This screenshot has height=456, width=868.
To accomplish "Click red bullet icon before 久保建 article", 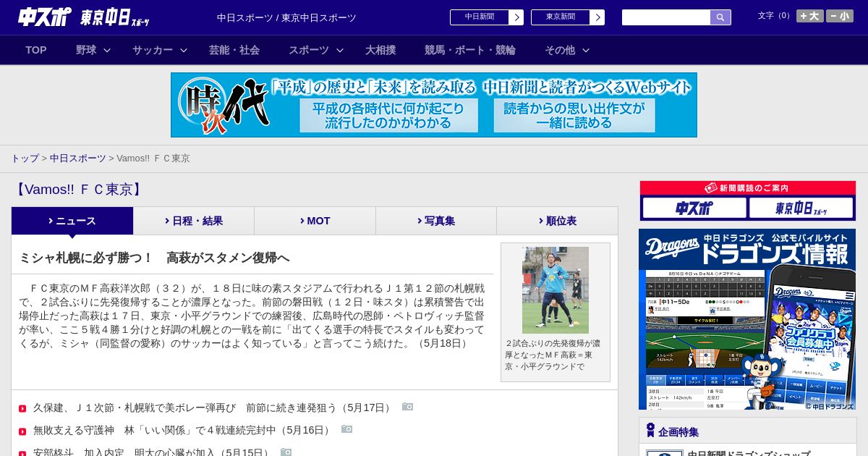I will 22,409.
